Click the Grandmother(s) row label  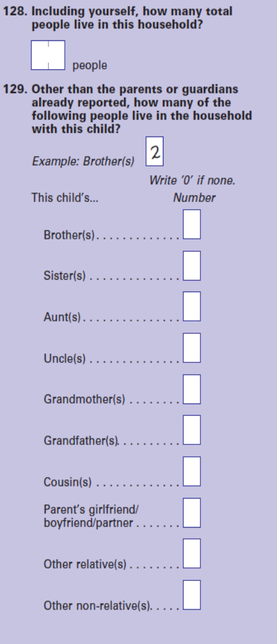pos(84,399)
